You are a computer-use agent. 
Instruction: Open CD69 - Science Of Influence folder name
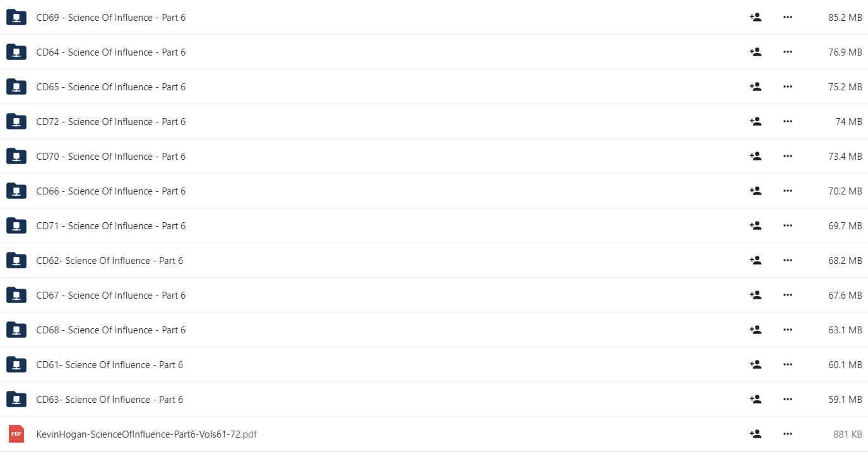click(x=111, y=17)
